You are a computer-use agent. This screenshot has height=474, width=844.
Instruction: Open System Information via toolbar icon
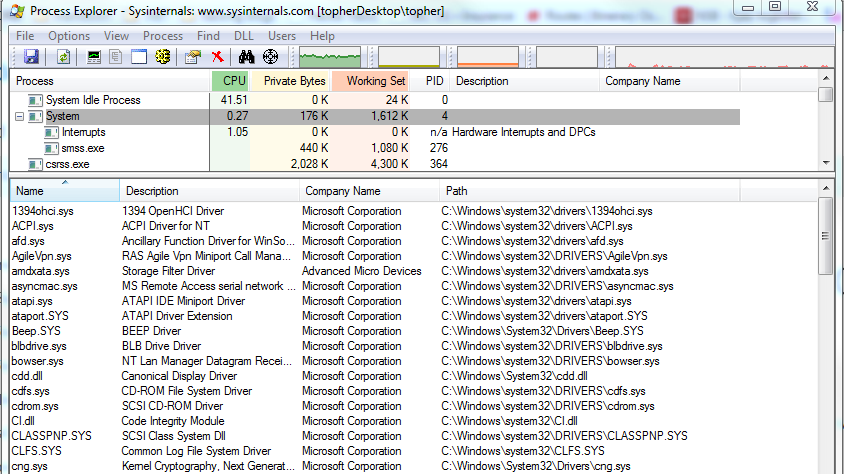click(x=94, y=56)
